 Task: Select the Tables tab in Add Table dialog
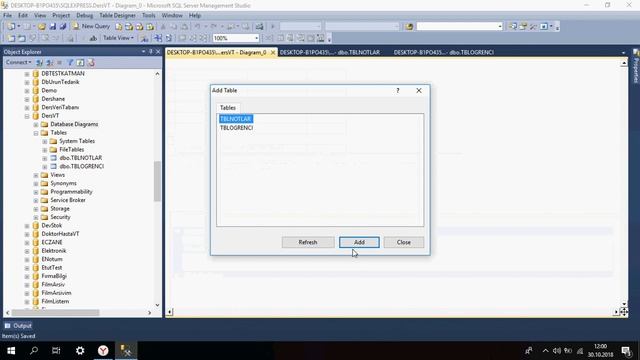pos(228,108)
